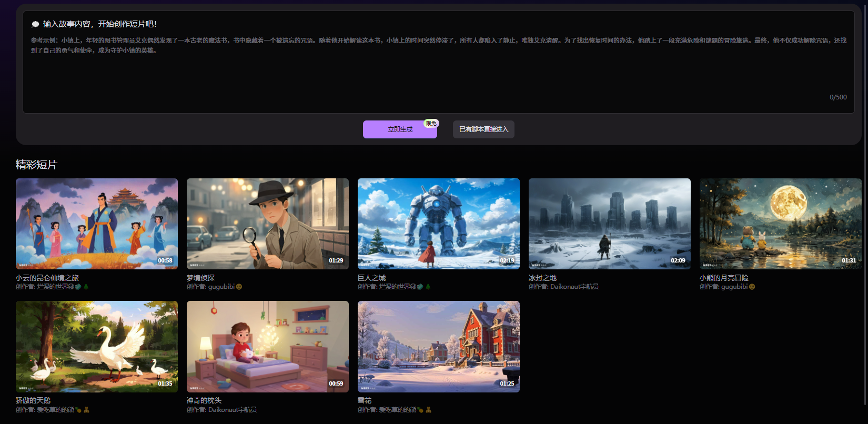
Task: Click the 已有脚本直接进入 button
Action: [483, 129]
